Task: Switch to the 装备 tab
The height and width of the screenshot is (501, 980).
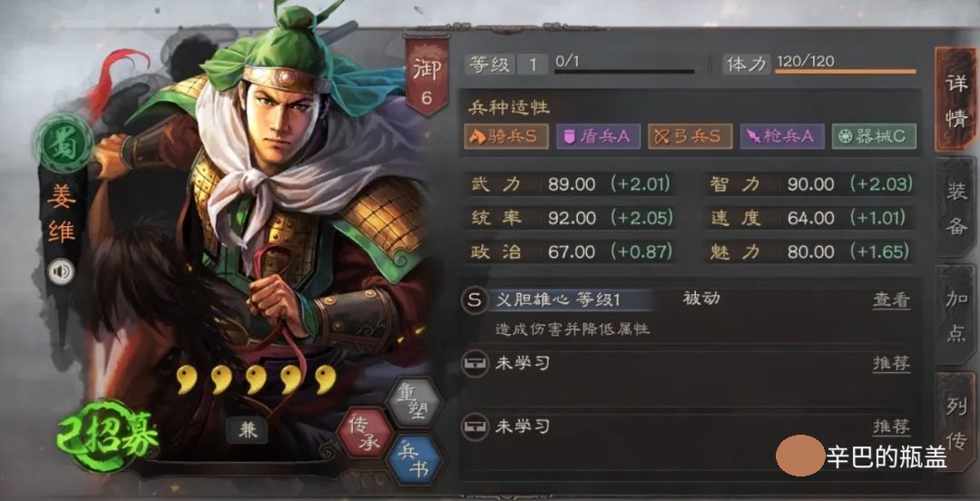Action: point(956,210)
